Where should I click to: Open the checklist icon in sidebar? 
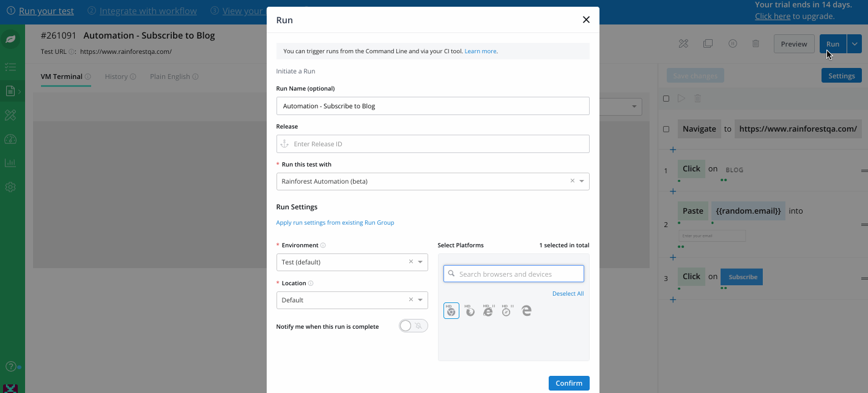click(10, 67)
